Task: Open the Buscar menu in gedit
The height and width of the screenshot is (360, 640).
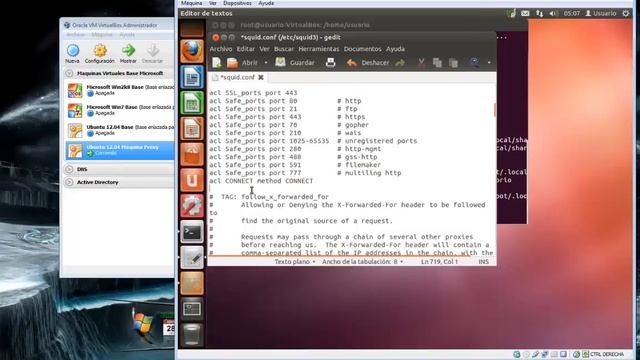Action: click(284, 49)
